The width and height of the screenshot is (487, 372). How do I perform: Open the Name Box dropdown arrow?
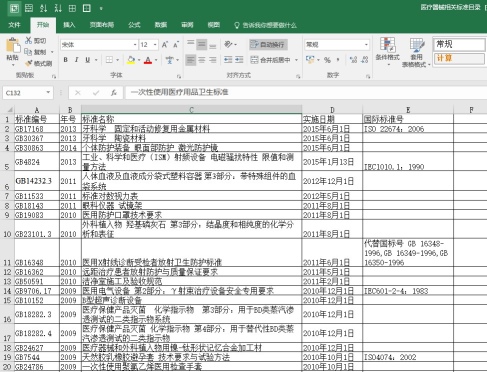pyautogui.click(x=48, y=93)
